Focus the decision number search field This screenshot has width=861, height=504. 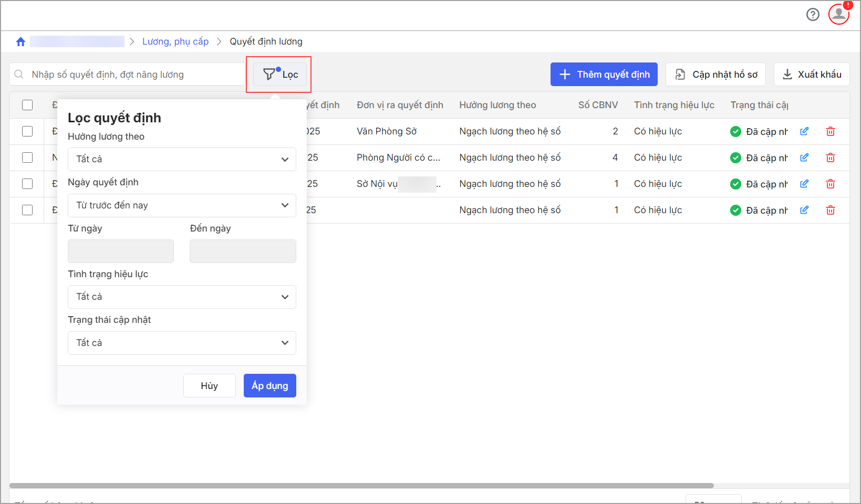tap(131, 75)
